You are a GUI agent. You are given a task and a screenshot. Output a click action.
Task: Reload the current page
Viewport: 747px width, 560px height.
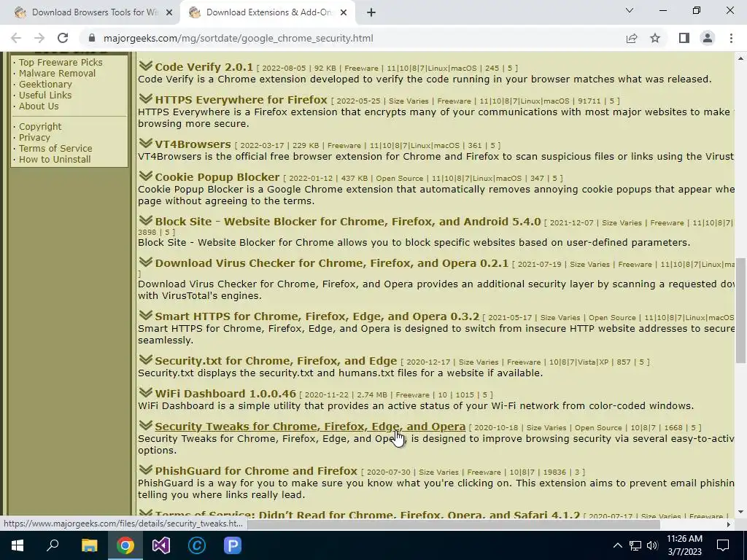63,38
